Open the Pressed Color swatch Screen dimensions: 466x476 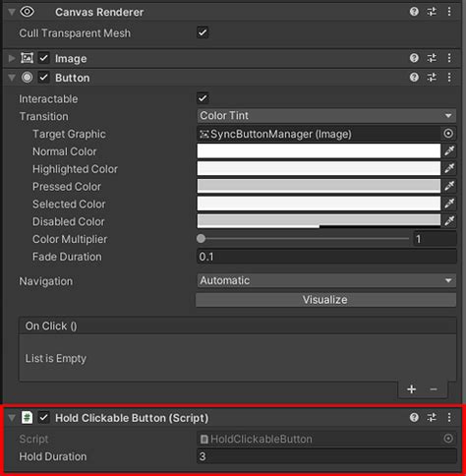click(x=319, y=186)
